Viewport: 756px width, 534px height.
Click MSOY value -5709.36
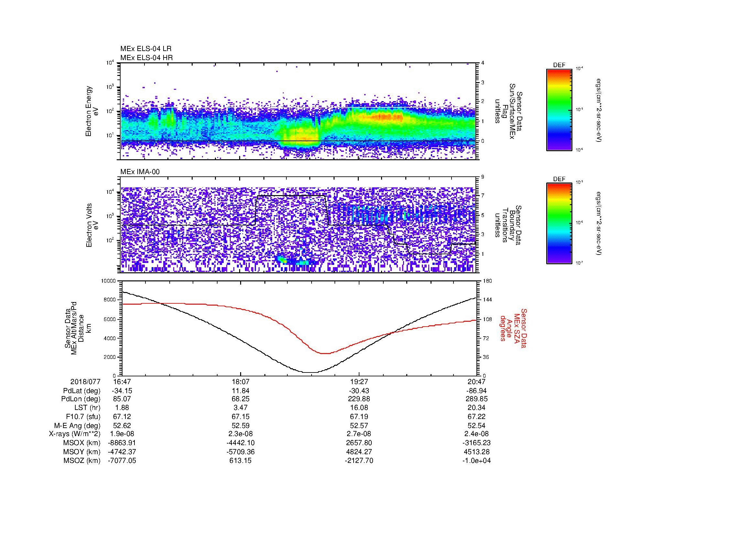[x=241, y=452]
